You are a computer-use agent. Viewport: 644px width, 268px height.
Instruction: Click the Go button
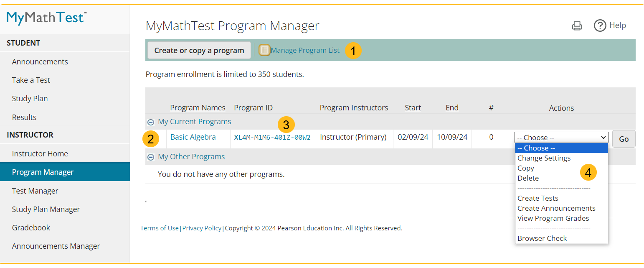click(x=624, y=139)
